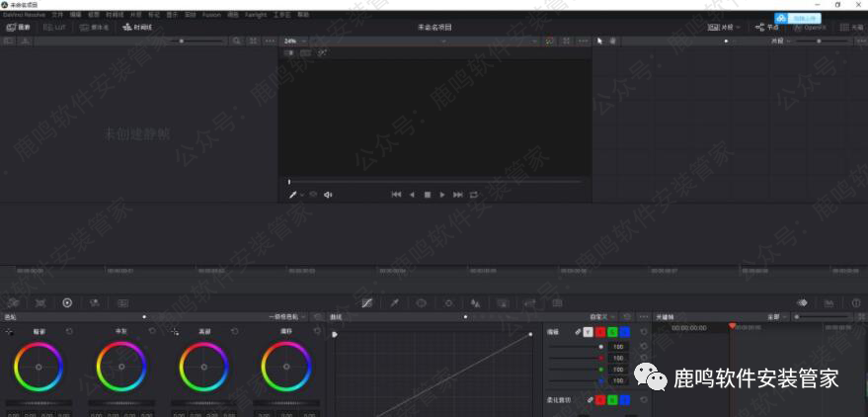
Task: Open the curves custom mode dropdown
Action: click(x=595, y=317)
